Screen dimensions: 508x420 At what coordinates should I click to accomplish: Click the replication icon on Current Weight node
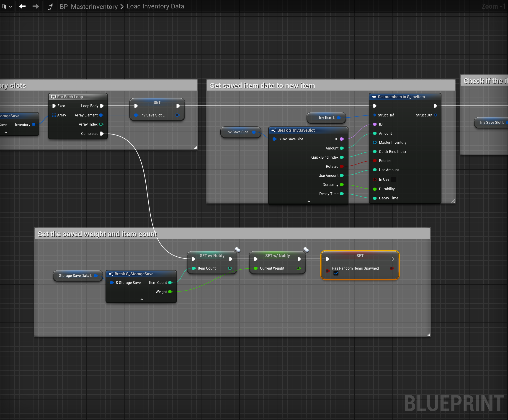tap(306, 250)
